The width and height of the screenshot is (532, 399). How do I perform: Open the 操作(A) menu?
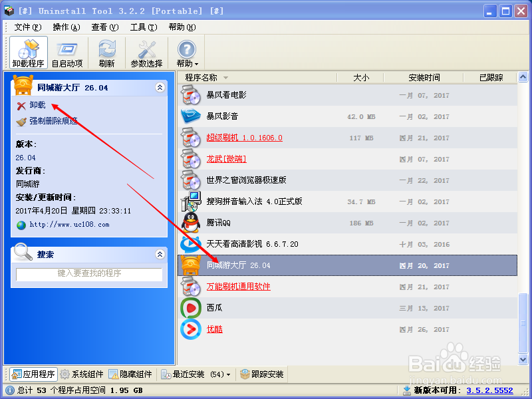tap(66, 27)
